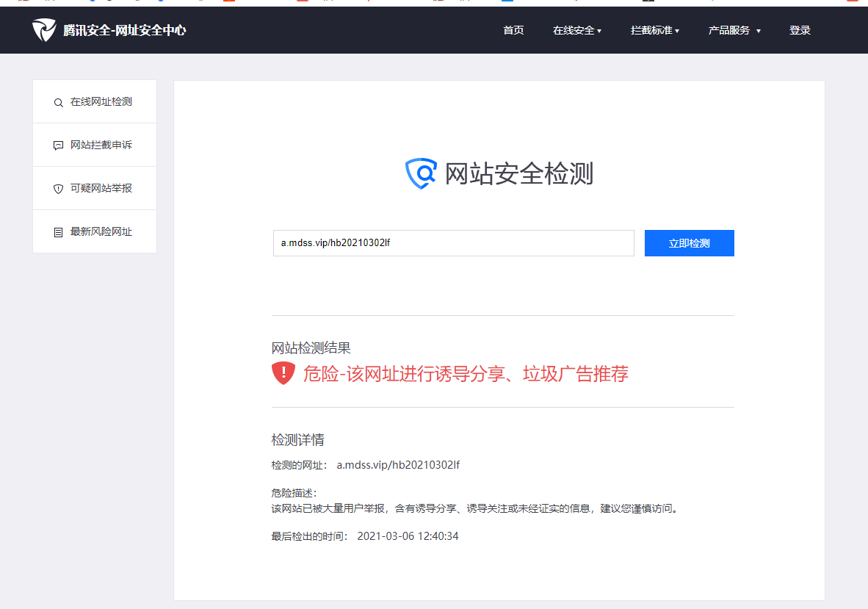
Task: Click the magnifier icon beside 在线网址检测
Action: click(x=58, y=102)
